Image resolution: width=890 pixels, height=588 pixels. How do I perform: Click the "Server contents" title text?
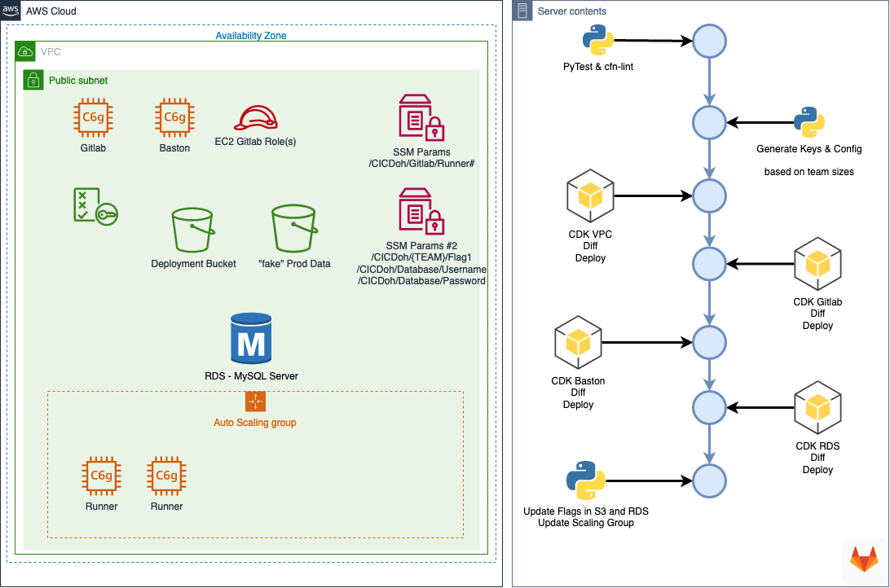(571, 11)
